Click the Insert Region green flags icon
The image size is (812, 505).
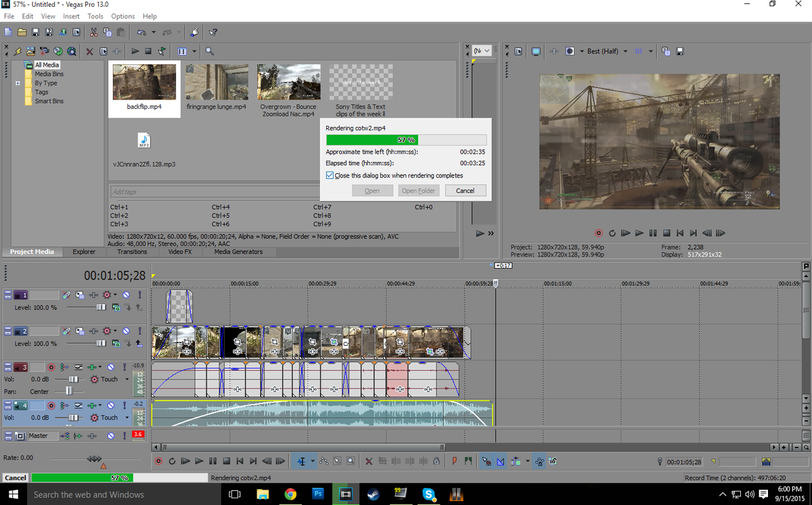click(x=468, y=461)
